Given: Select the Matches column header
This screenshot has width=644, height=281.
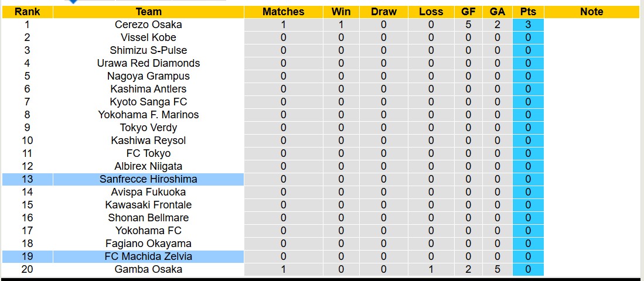Looking at the screenshot, I should (283, 12).
